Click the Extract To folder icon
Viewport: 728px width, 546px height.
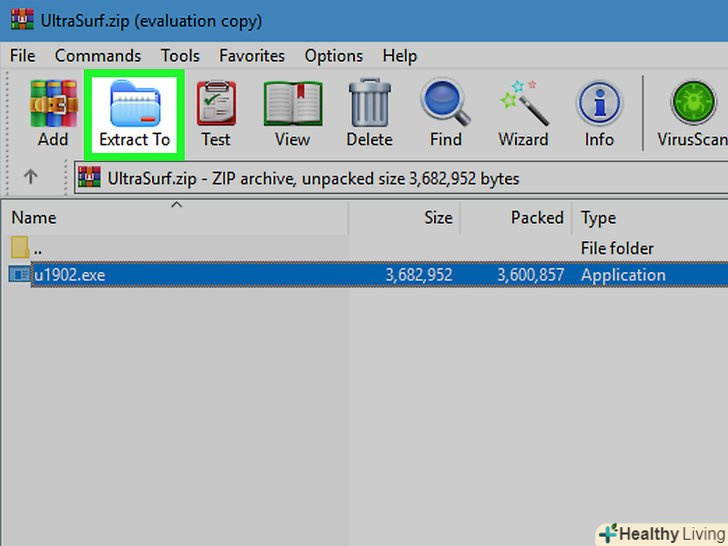[x=135, y=103]
